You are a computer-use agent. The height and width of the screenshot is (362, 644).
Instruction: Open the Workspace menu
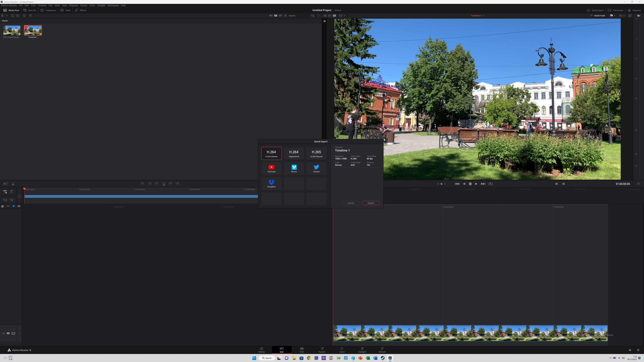(113, 5)
